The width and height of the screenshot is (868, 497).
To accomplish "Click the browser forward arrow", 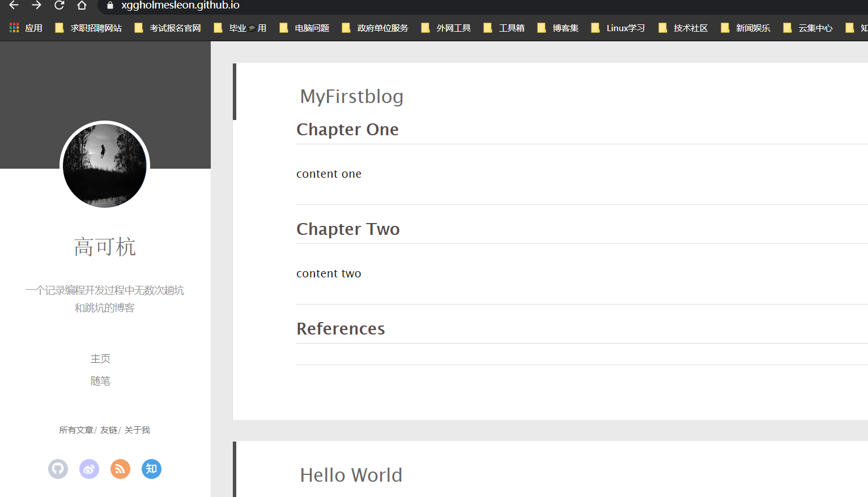I will 36,5.
